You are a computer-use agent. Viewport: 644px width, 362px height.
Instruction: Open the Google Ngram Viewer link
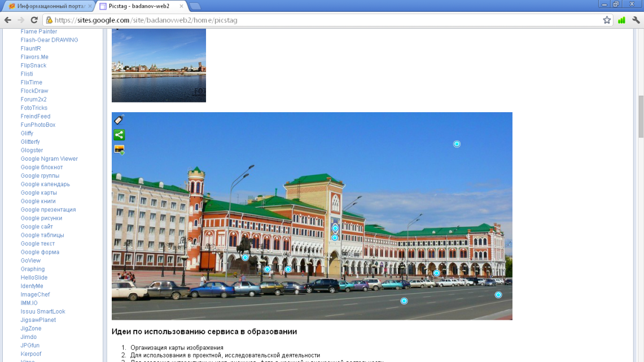[49, 159]
